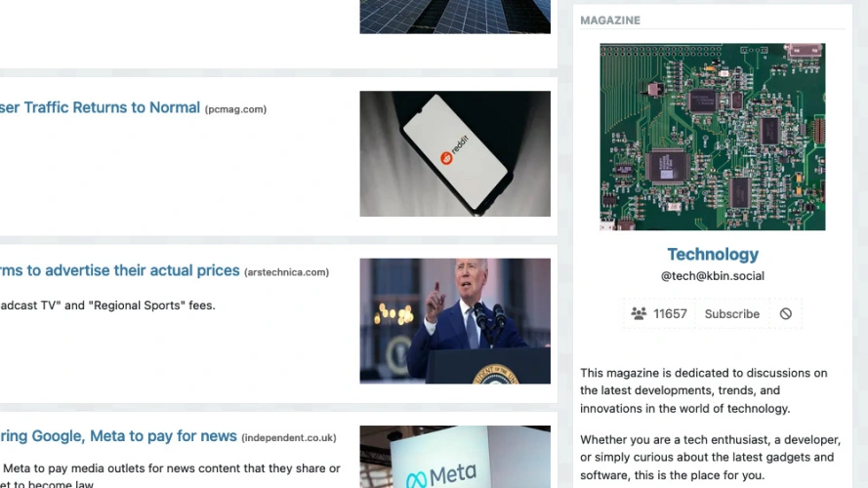Open the Biden podium thumbnail
868x488 pixels.
(x=455, y=321)
